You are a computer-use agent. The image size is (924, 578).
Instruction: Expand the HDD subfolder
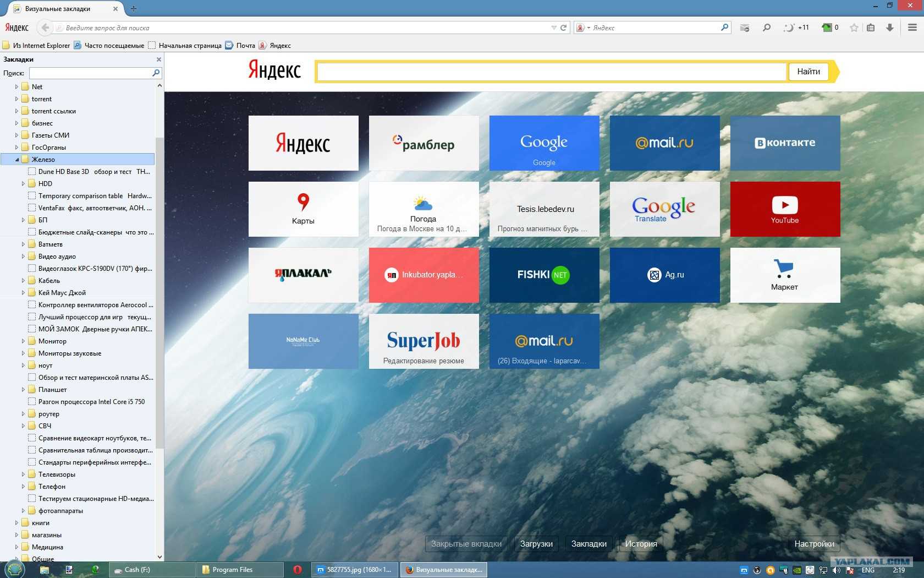(x=23, y=184)
